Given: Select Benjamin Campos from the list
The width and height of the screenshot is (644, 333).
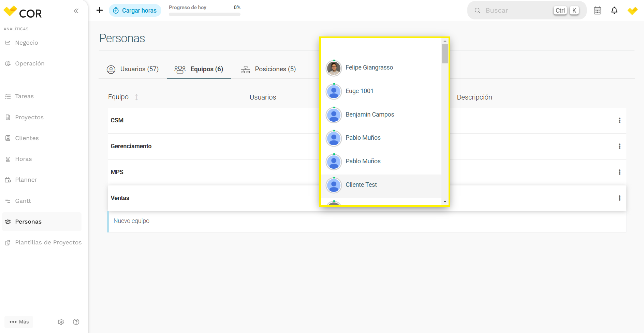Looking at the screenshot, I should pos(381,115).
